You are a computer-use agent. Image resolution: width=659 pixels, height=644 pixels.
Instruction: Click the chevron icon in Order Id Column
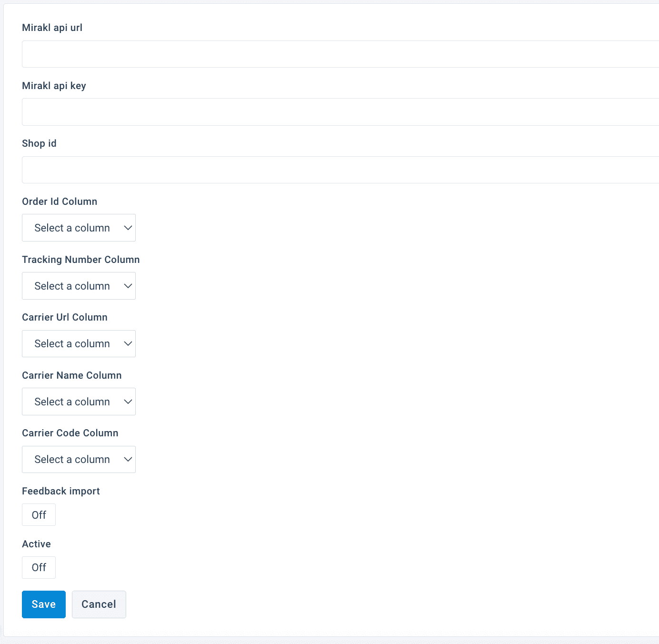click(128, 228)
